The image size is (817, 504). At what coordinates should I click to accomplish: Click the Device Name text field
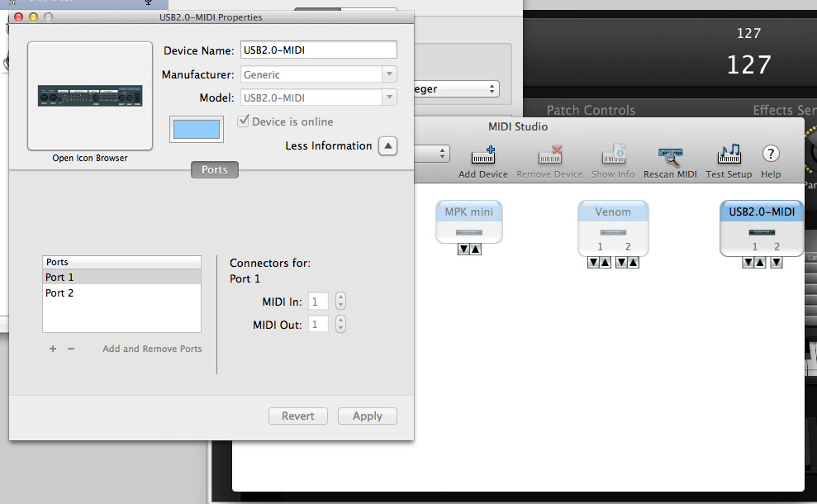[x=318, y=50]
